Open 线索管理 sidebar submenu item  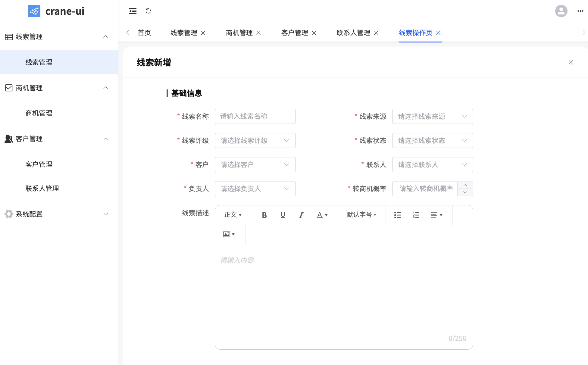(x=59, y=62)
